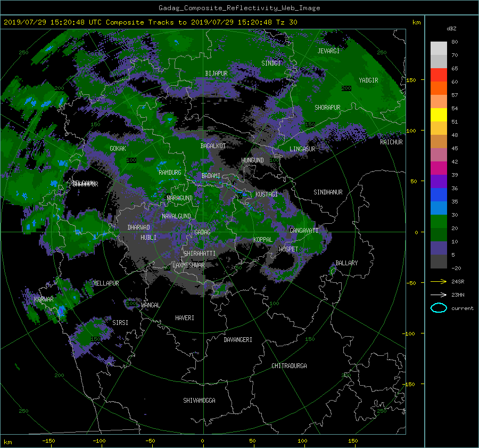Pick the yellow 51-54 dBZ legend swatch
Image resolution: width=479 pixels, height=448 pixels.
coord(439,115)
